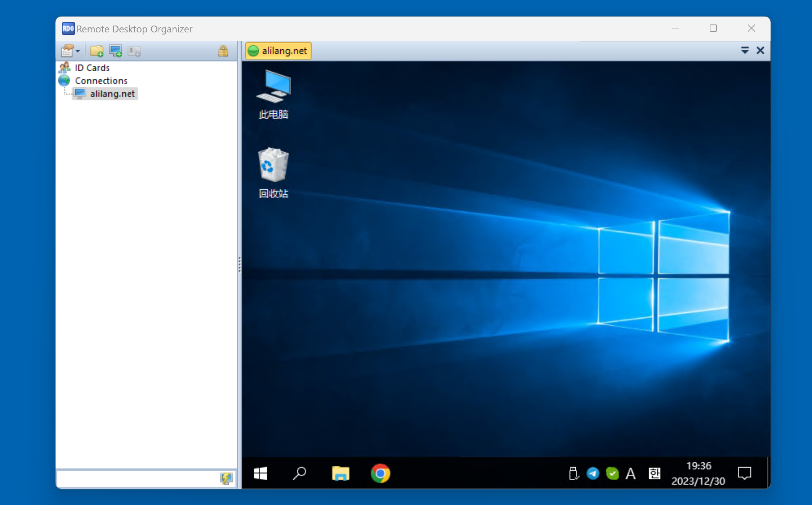Launch Chrome from the remote taskbar
The height and width of the screenshot is (505, 812).
coord(380,473)
